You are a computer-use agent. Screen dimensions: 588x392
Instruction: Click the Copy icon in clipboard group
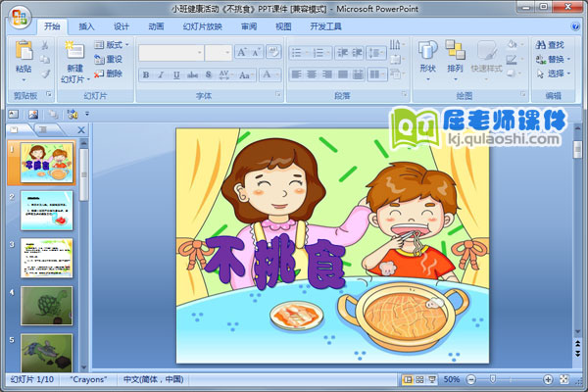45,60
